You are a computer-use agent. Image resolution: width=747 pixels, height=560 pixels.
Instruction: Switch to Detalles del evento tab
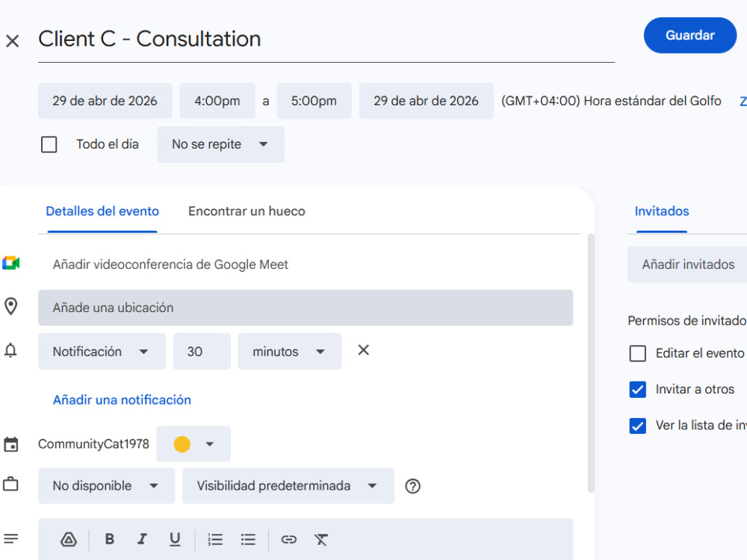click(102, 211)
